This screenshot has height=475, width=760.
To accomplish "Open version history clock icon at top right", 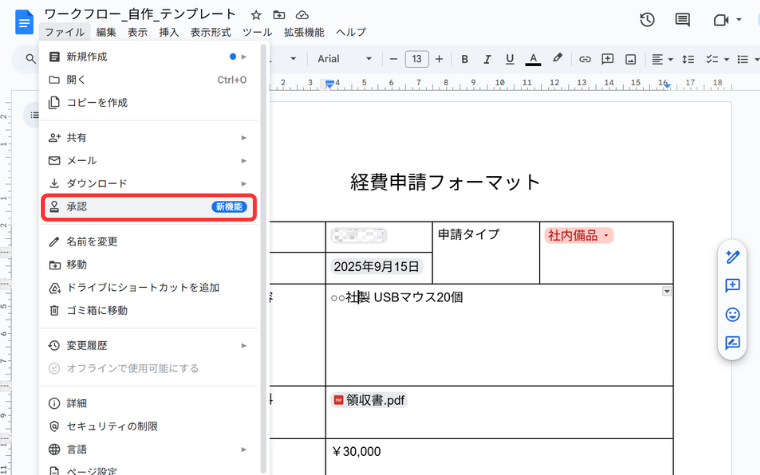I will 647,20.
